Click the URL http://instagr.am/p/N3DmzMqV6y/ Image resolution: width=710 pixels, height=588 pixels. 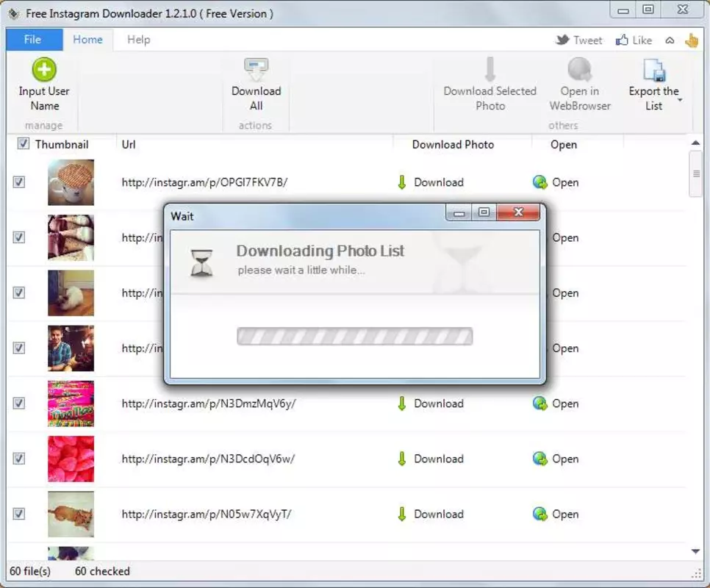pyautogui.click(x=209, y=404)
